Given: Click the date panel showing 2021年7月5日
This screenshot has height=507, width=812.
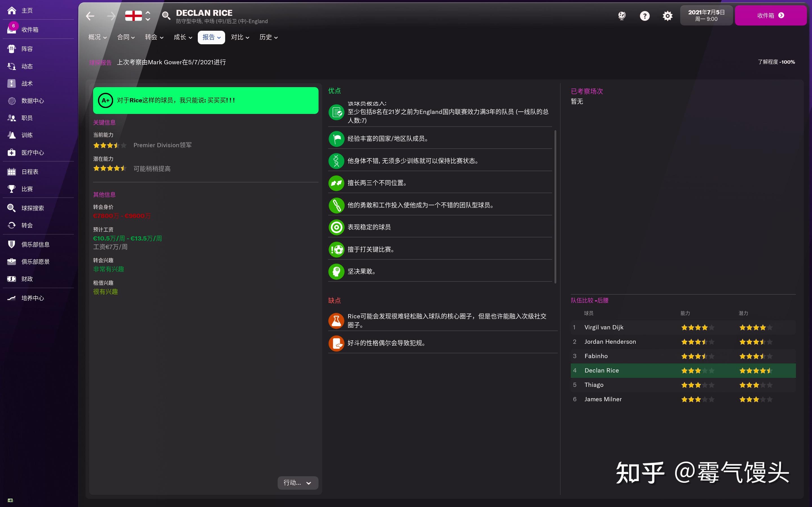Looking at the screenshot, I should pos(706,15).
